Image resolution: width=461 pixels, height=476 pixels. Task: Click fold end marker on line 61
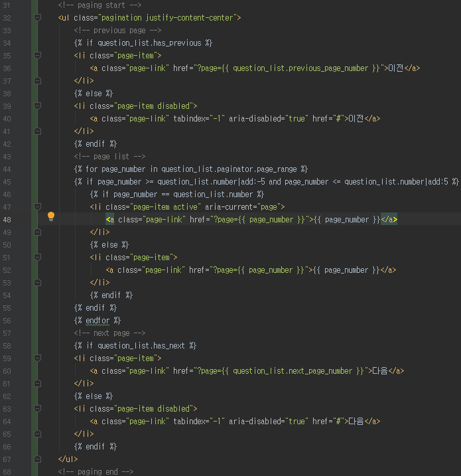coord(38,384)
